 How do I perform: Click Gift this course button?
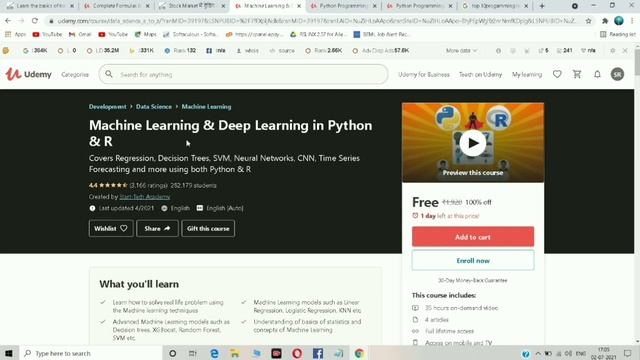click(208, 229)
